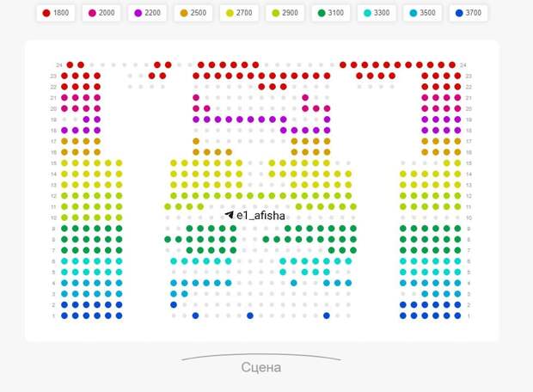Choose the lone orange seat in row 17 center-left
Screen dimensions: 533x392
pyautogui.click(x=196, y=141)
